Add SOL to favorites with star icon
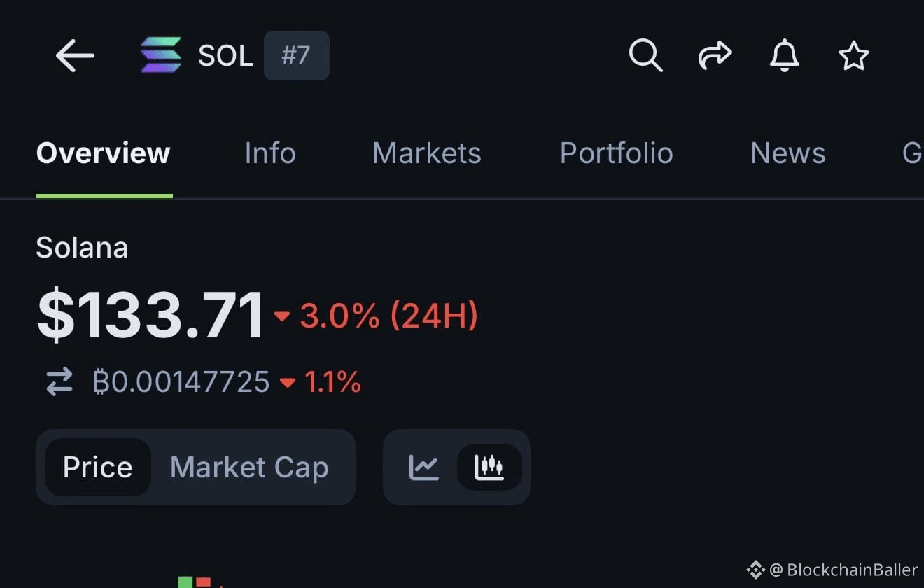Viewport: 924px width, 588px height. [853, 55]
